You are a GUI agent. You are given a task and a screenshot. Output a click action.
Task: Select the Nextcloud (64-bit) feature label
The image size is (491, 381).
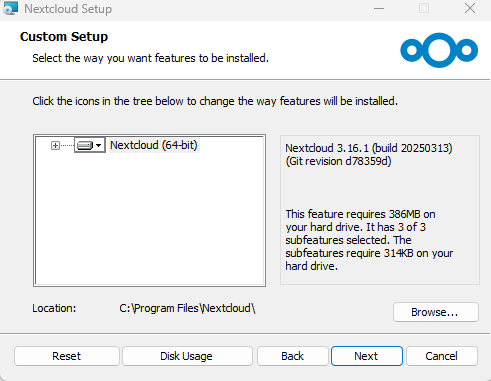pos(154,145)
